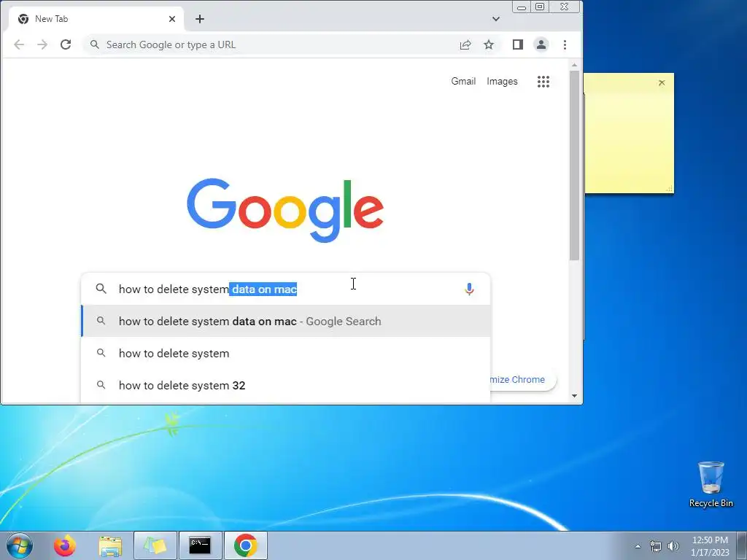Open the taskbar clock and date

(710, 546)
